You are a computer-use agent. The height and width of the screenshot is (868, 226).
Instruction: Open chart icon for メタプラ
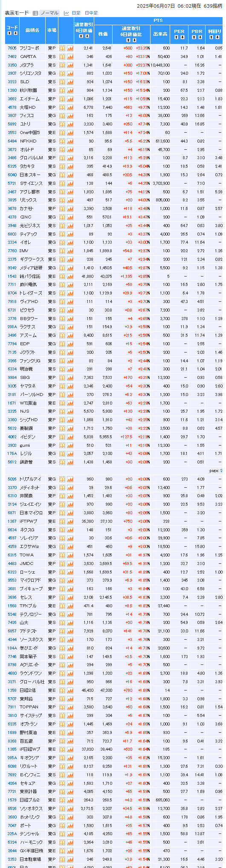click(70, 65)
